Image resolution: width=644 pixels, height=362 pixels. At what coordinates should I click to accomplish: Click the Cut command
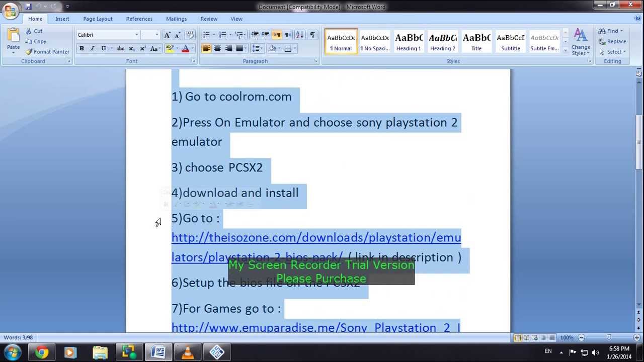(x=34, y=31)
